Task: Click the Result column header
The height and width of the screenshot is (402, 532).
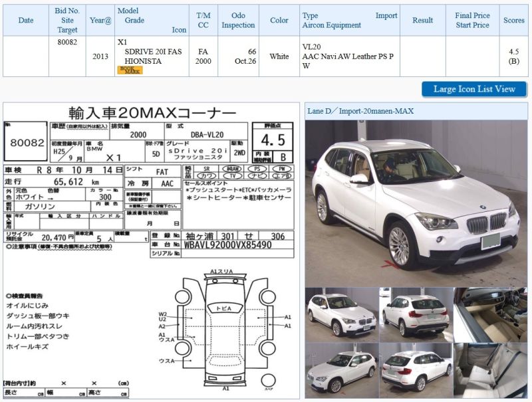Action: [423, 21]
